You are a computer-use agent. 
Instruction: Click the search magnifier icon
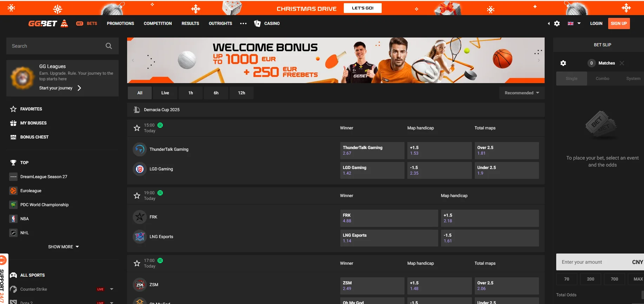(x=109, y=46)
